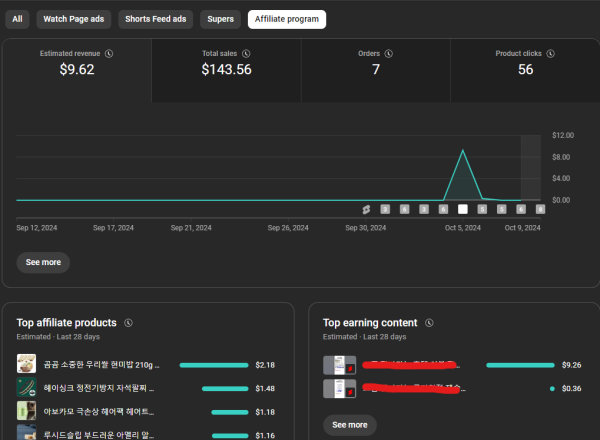Select the Total sales metric card
This screenshot has height=440, width=600.
[226, 70]
